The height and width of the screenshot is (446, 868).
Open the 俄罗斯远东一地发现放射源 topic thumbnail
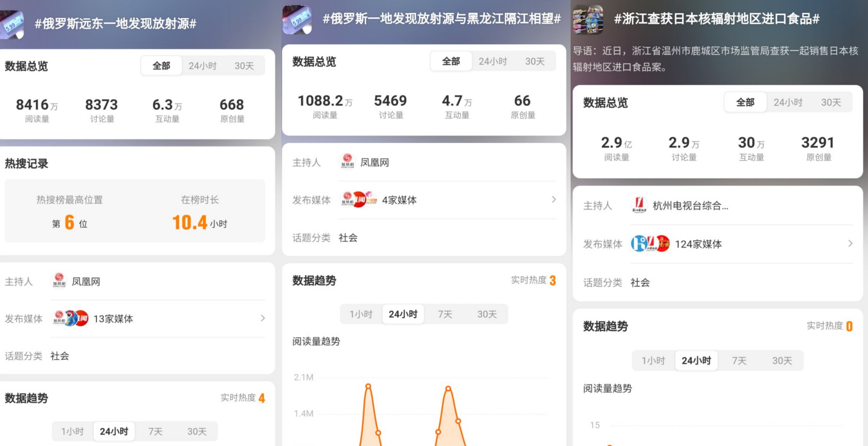coord(11,25)
